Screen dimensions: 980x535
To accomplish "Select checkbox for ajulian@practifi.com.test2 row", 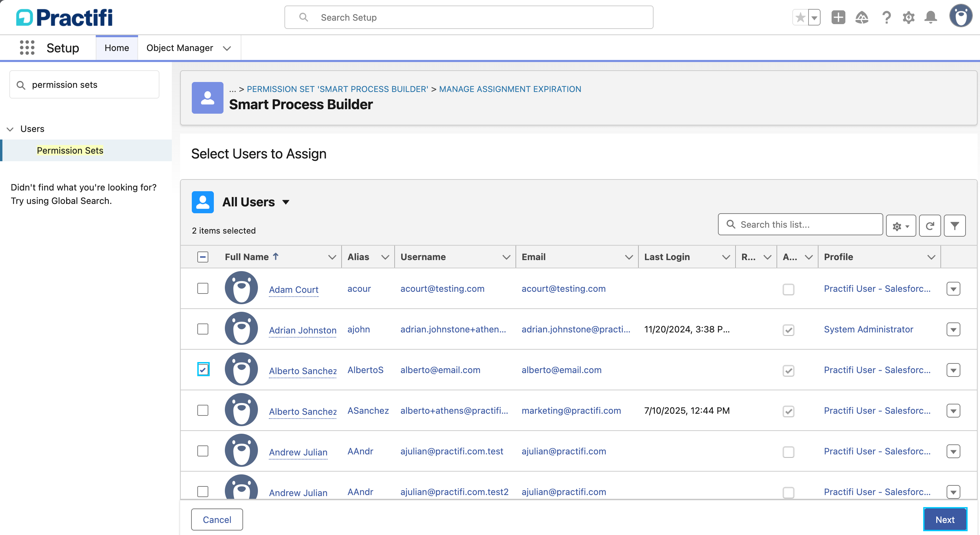I will point(203,492).
